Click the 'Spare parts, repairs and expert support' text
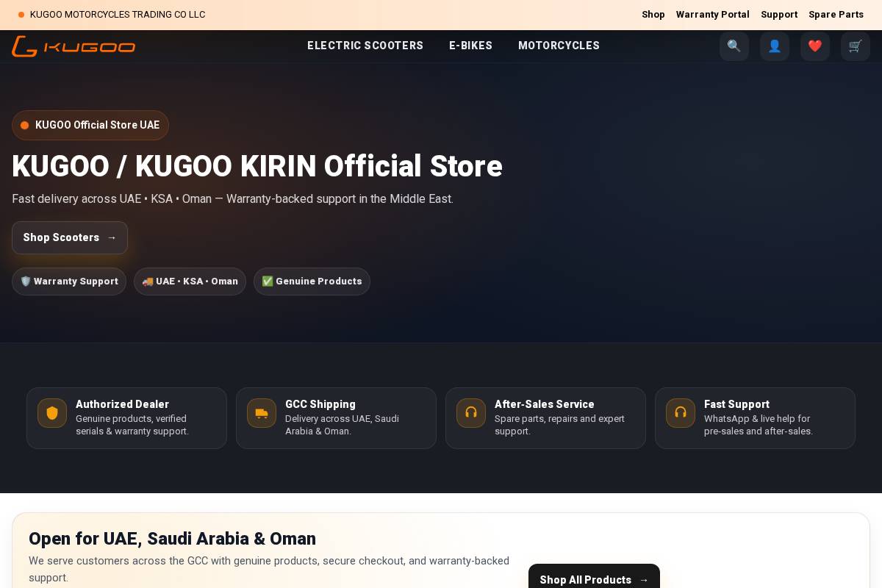Viewport: 882px width, 588px height. [559, 425]
